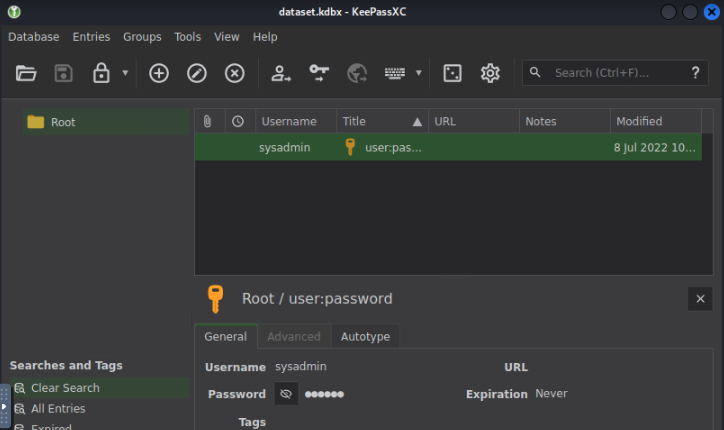Viewport: 724px width, 430px height.
Task: Lock the database using padlock icon
Action: 101,73
